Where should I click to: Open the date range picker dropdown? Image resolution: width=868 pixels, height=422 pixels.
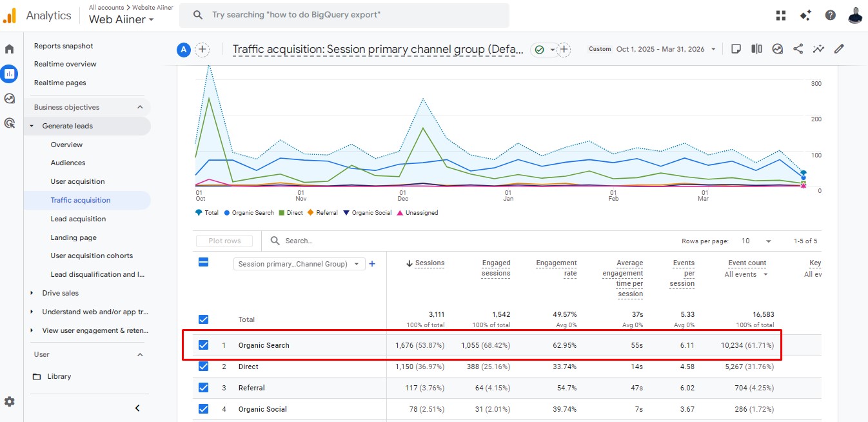pos(664,49)
